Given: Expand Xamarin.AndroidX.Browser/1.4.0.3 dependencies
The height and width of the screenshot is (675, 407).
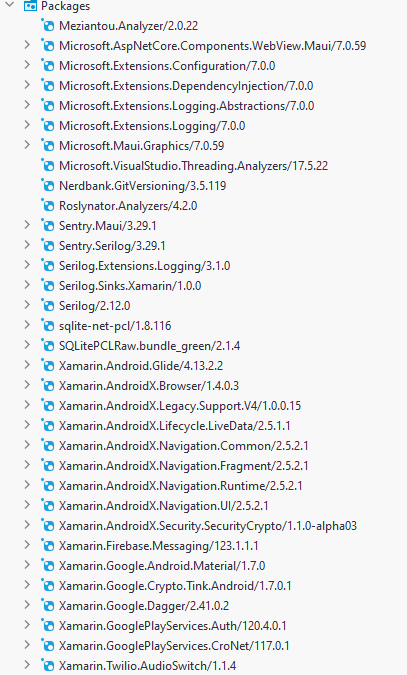Looking at the screenshot, I should [x=27, y=385].
